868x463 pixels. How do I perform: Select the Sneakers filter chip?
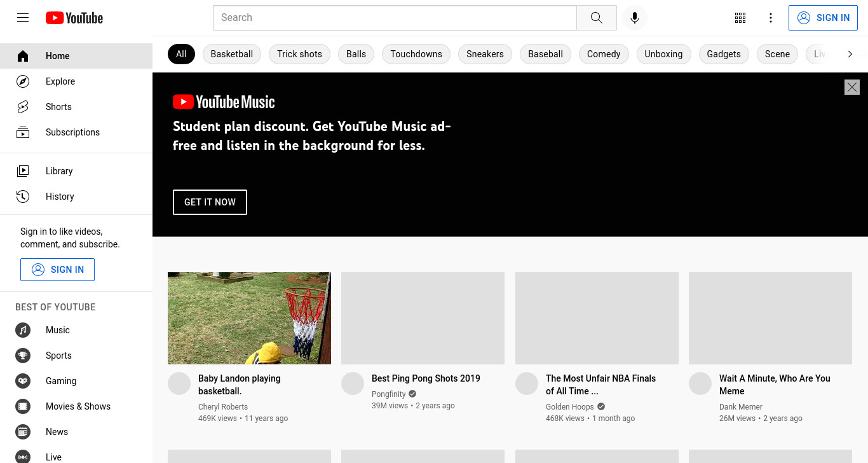[x=485, y=54]
